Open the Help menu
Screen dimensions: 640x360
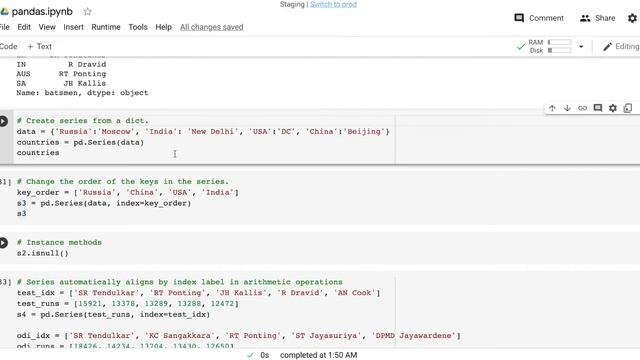163,27
